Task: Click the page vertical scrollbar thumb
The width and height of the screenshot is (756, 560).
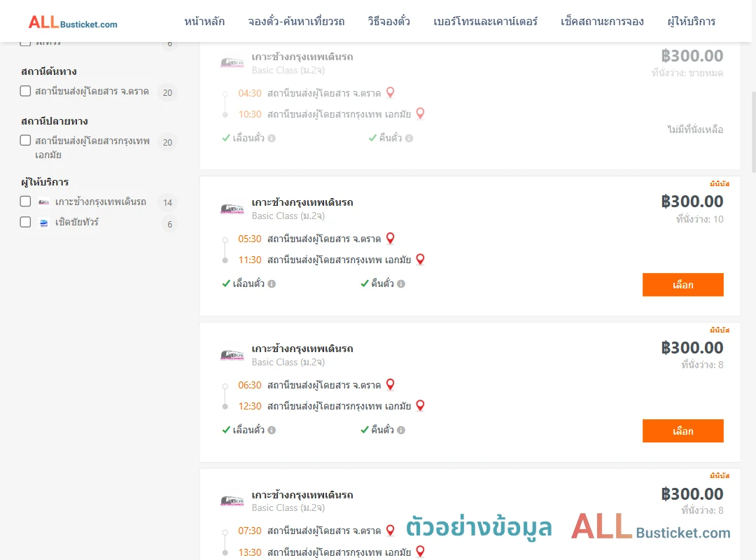Action: tap(753, 131)
